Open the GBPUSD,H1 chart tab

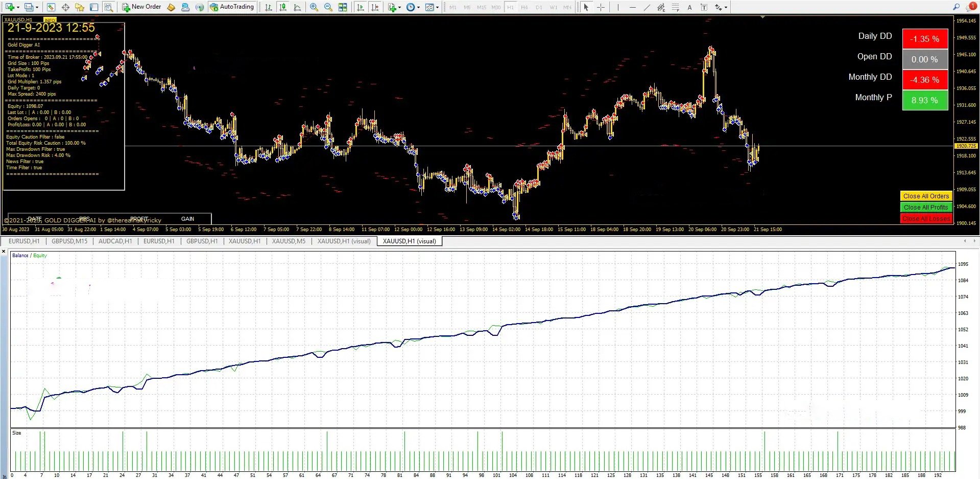click(x=202, y=241)
